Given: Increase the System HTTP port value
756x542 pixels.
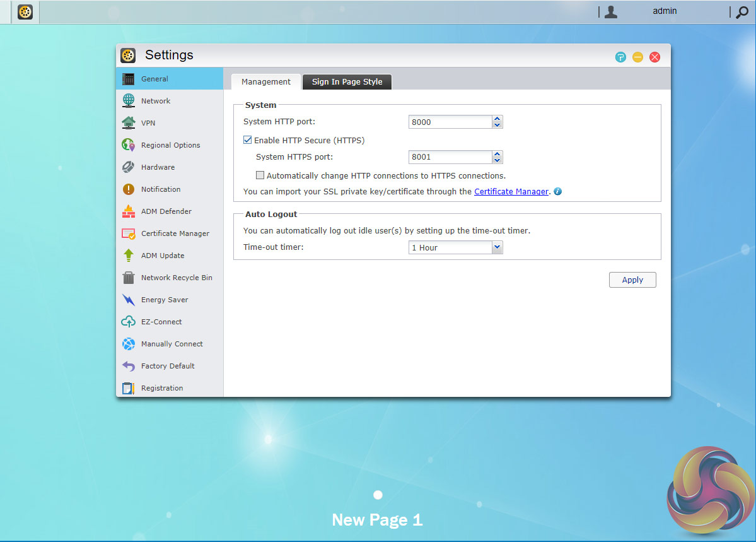Looking at the screenshot, I should click(497, 119).
